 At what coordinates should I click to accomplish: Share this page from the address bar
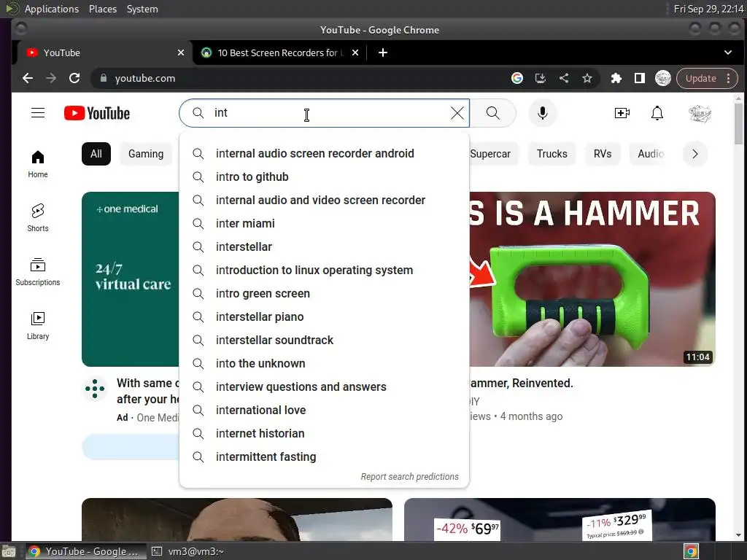(x=564, y=78)
